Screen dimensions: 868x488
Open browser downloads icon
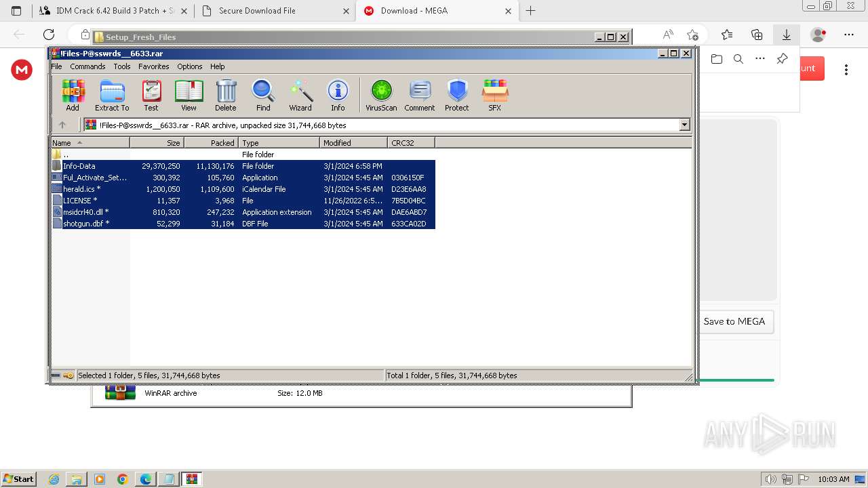coord(787,35)
